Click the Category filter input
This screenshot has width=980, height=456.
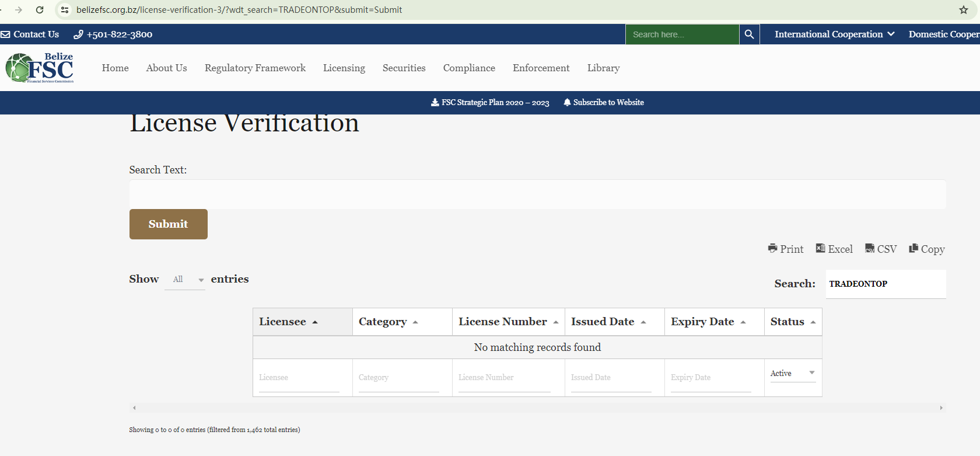[399, 378]
